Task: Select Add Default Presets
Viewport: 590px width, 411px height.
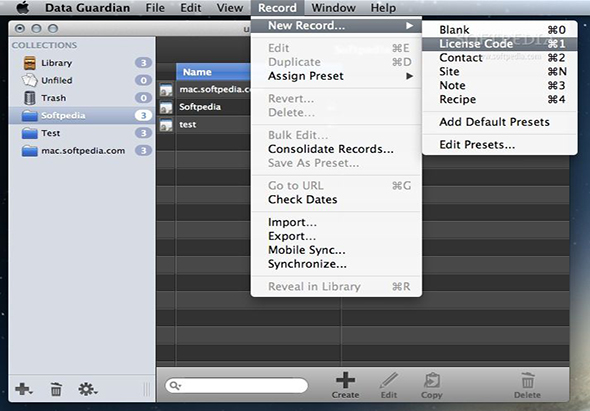Action: [500, 122]
